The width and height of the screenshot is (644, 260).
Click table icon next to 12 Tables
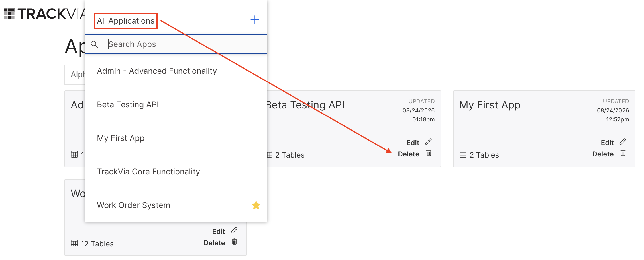pyautogui.click(x=74, y=243)
